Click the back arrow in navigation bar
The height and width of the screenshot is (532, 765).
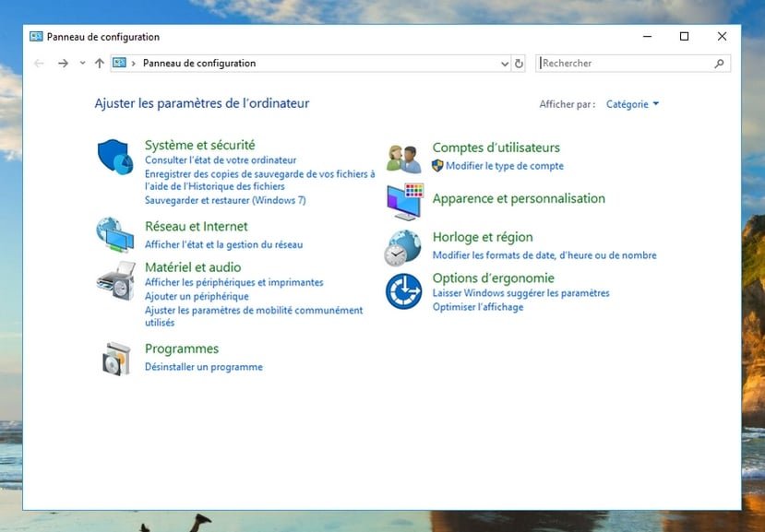point(39,63)
